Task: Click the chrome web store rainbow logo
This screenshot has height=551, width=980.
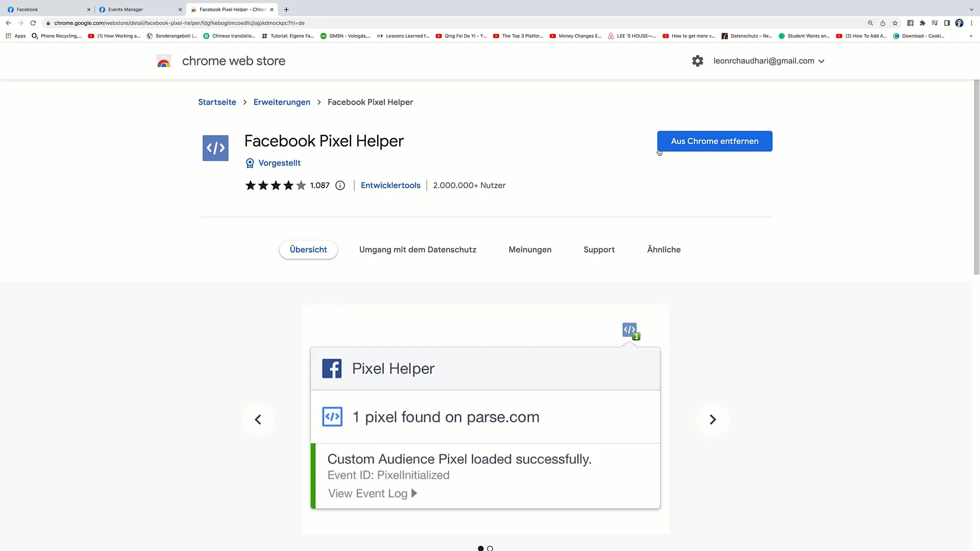Action: coord(164,61)
